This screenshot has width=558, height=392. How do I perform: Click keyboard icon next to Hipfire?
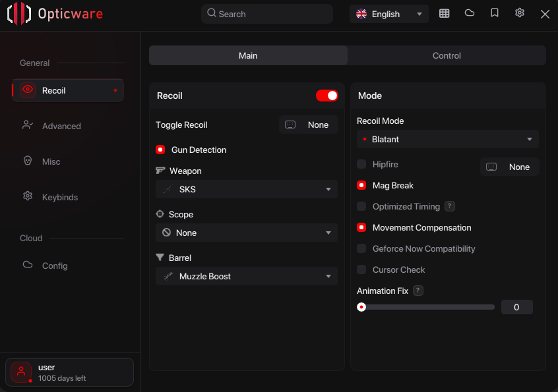(491, 167)
